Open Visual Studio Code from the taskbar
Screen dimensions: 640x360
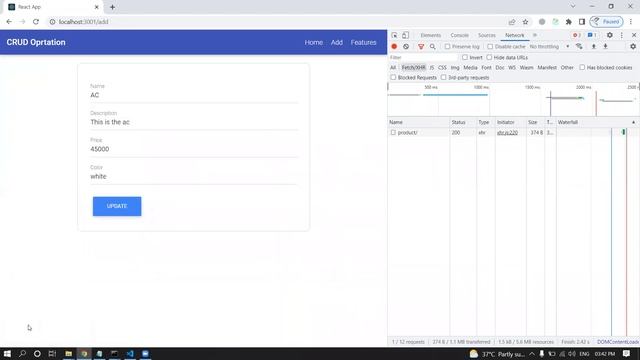coord(130,353)
